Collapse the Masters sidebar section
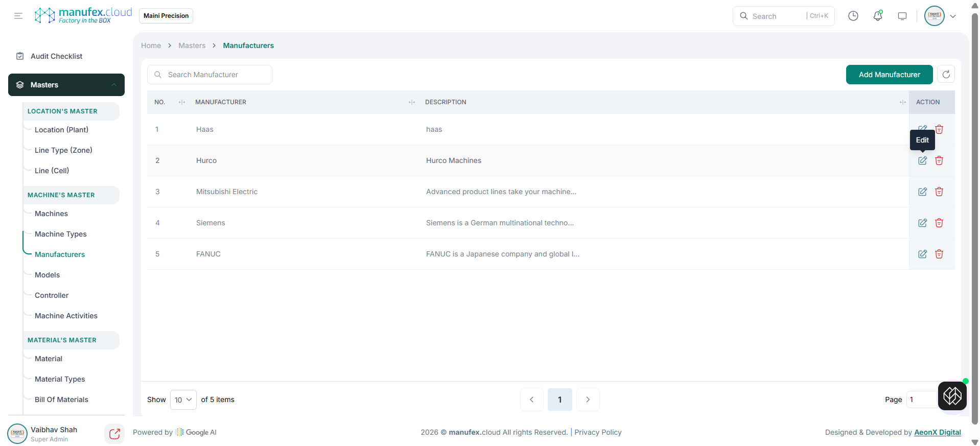The image size is (980, 446). [114, 85]
